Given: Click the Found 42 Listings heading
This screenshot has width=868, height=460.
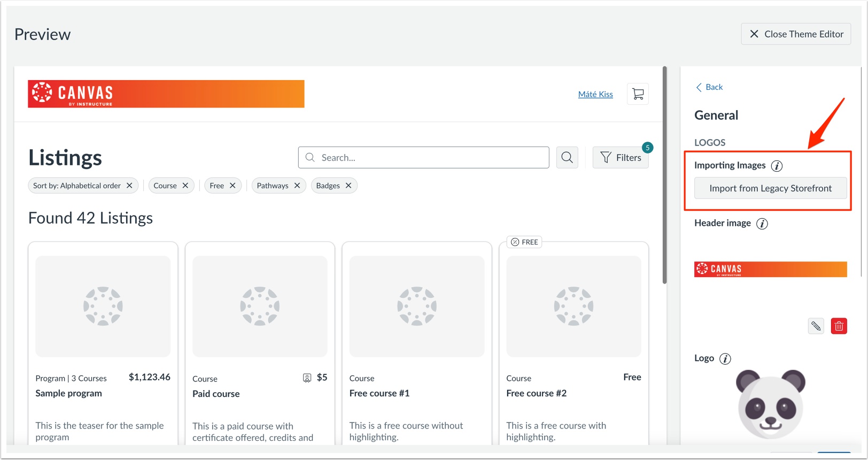Looking at the screenshot, I should pyautogui.click(x=90, y=218).
